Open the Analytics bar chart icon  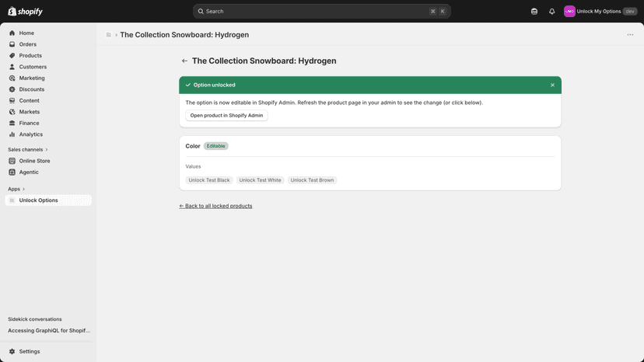tap(12, 134)
